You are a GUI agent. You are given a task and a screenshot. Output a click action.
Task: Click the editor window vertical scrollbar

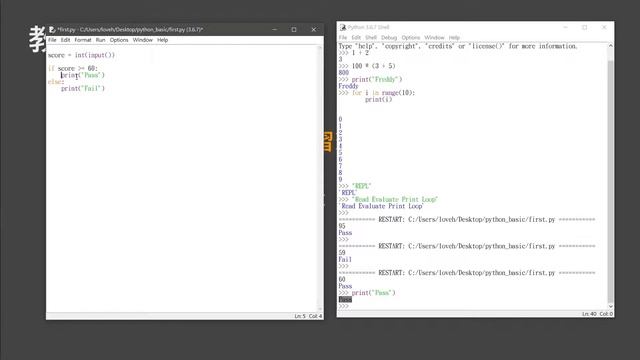click(x=320, y=178)
